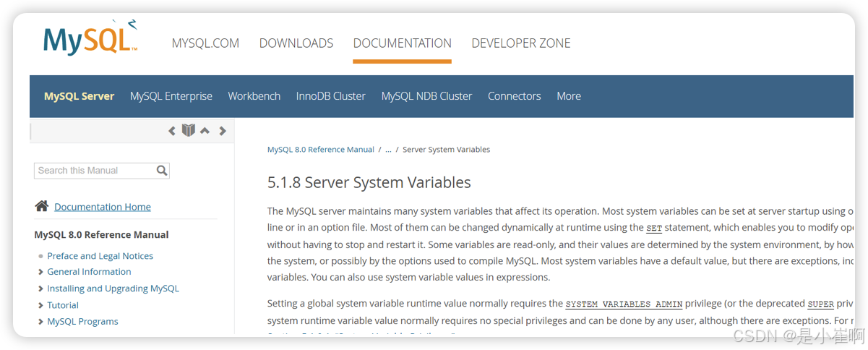Switch to Connectors tab
The image size is (868, 350).
click(515, 96)
